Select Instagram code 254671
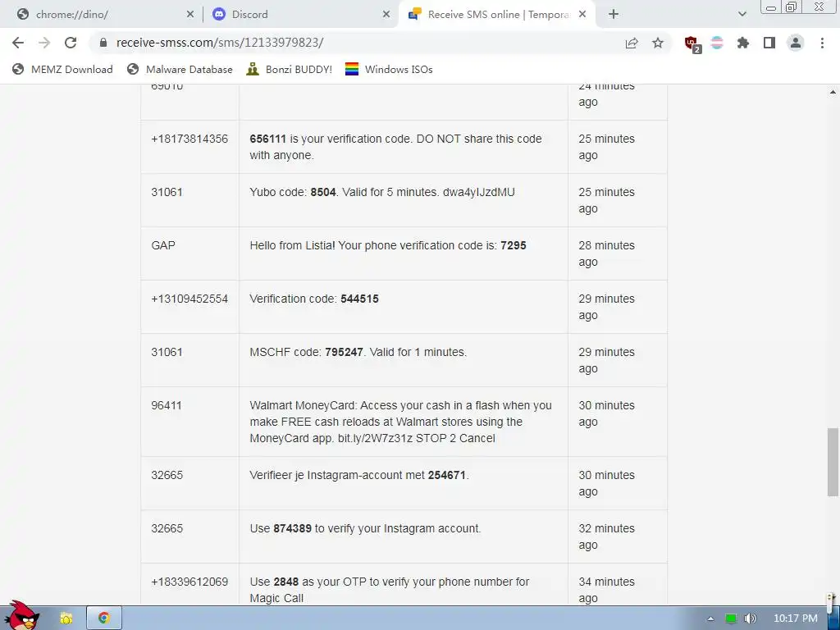840x630 pixels. click(x=447, y=475)
